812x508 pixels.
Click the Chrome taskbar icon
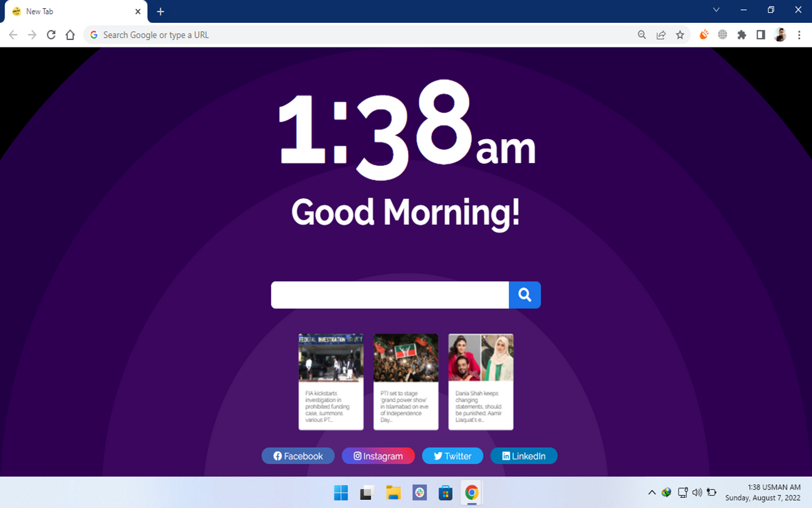tap(471, 493)
